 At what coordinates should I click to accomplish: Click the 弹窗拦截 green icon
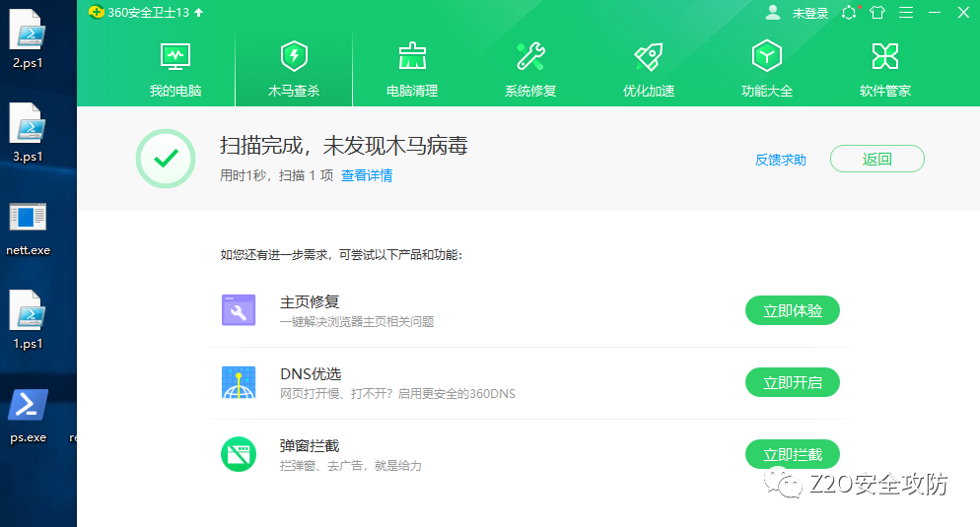pos(239,454)
